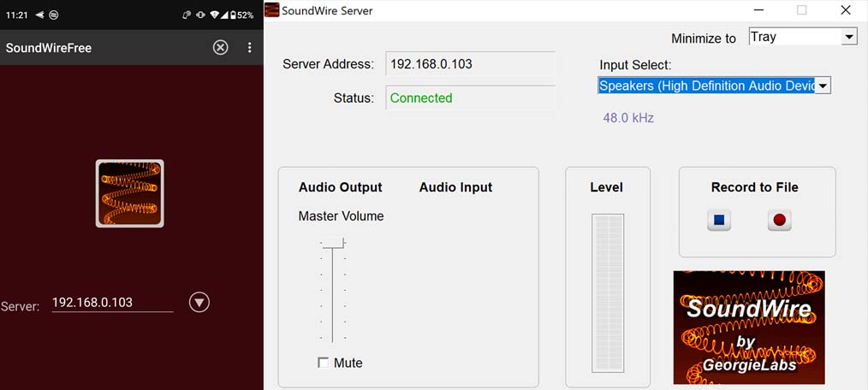Toggle the Mute checkbox
Image resolution: width=868 pixels, height=390 pixels.
[x=323, y=363]
